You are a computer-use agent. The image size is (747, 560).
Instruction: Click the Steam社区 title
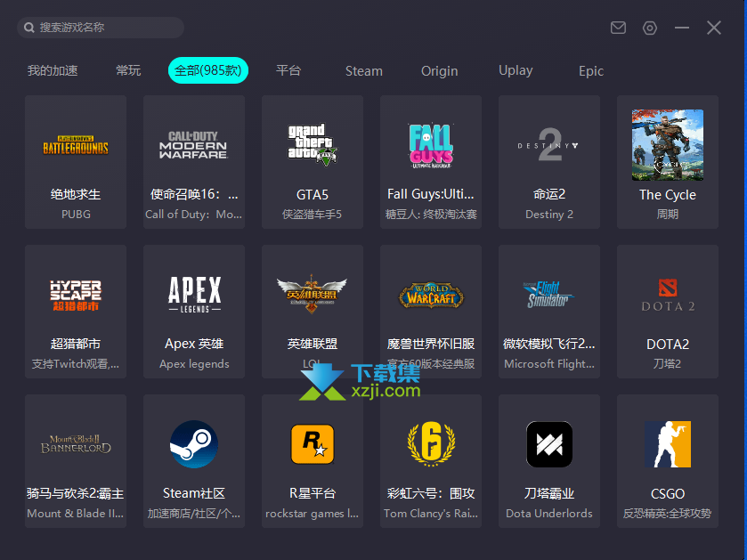coord(194,493)
